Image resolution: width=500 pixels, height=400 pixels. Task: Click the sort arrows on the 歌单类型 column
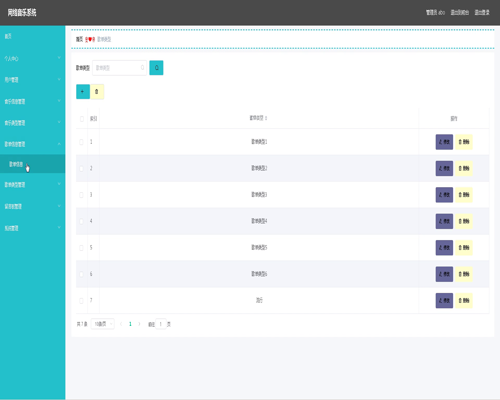[266, 118]
